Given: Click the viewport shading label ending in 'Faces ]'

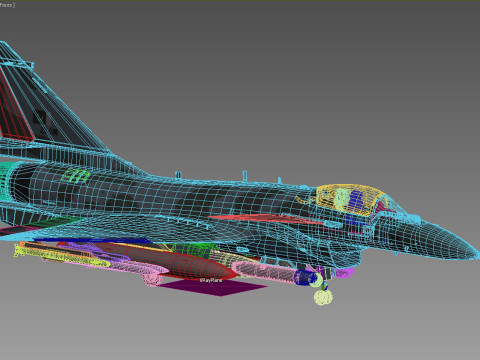Looking at the screenshot, I should 7,5.
